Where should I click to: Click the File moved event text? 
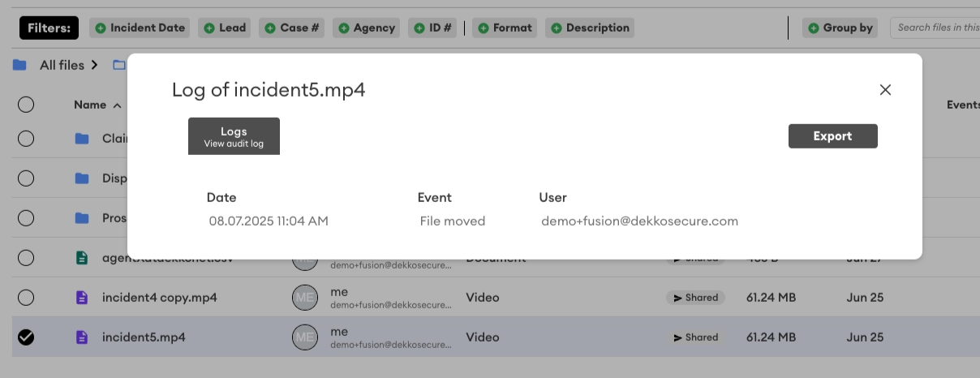[453, 221]
